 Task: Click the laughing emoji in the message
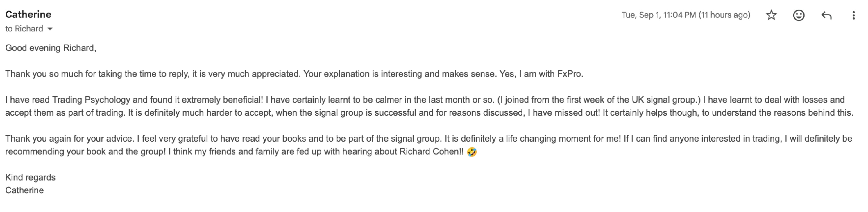(472, 152)
